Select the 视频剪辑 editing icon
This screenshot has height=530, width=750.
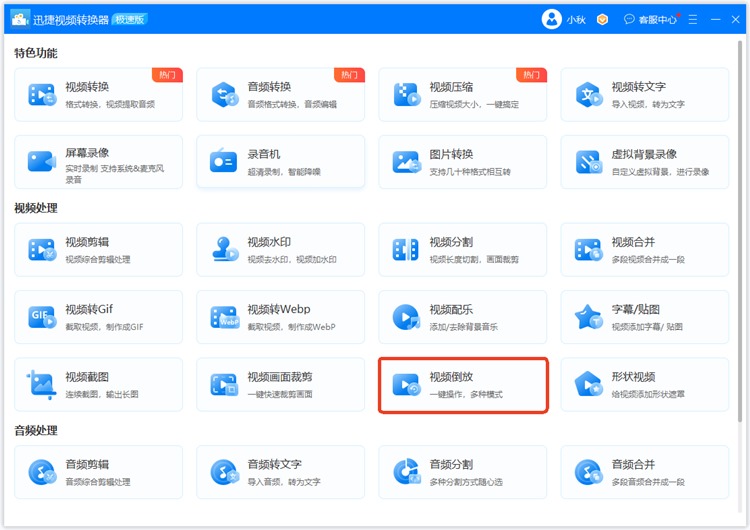pyautogui.click(x=43, y=250)
